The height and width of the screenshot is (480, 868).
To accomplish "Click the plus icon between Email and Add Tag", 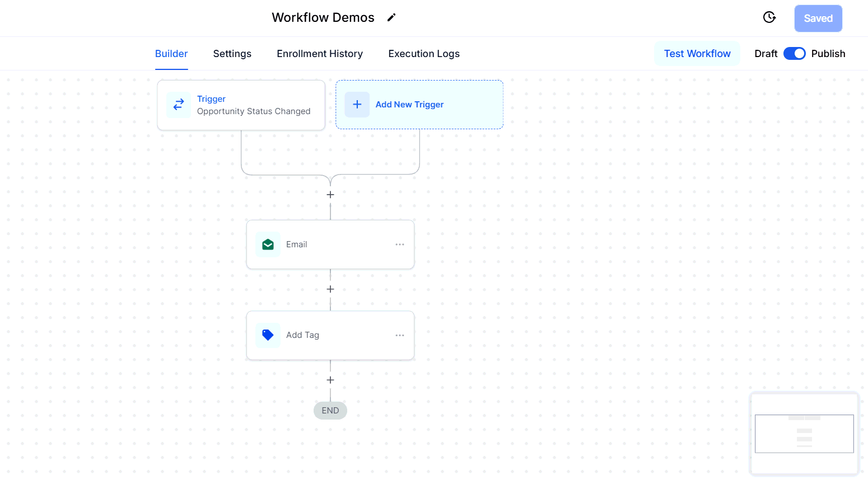I will [x=330, y=289].
